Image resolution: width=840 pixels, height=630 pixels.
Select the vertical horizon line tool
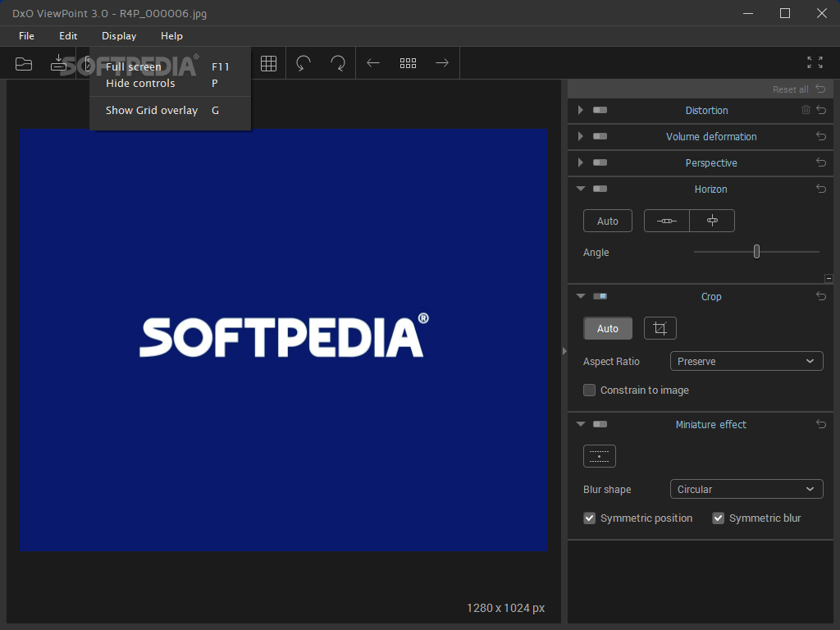[x=712, y=221]
